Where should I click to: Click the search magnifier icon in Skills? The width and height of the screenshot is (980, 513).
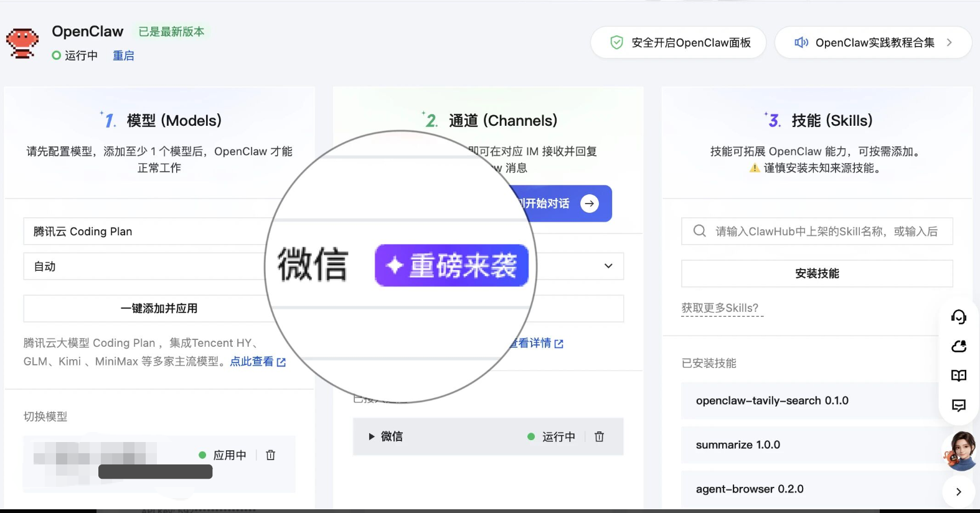coord(700,231)
